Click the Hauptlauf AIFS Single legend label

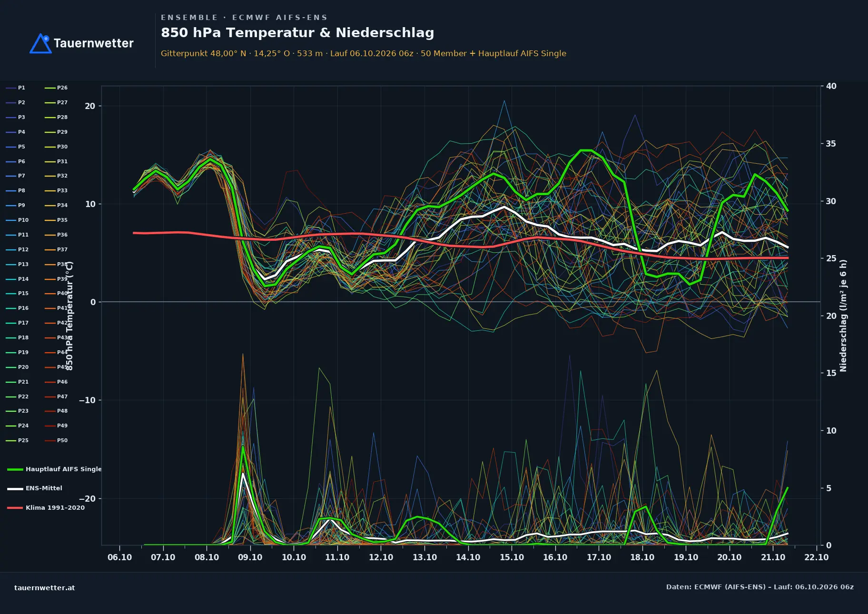[64, 469]
